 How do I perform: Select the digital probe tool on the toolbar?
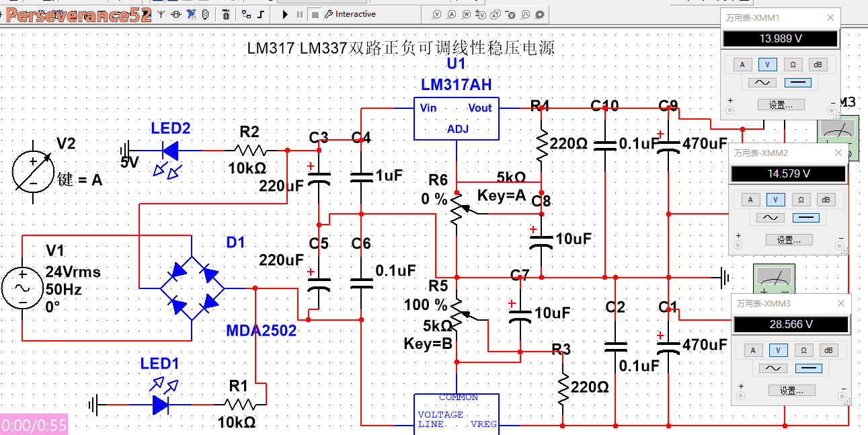(x=525, y=14)
